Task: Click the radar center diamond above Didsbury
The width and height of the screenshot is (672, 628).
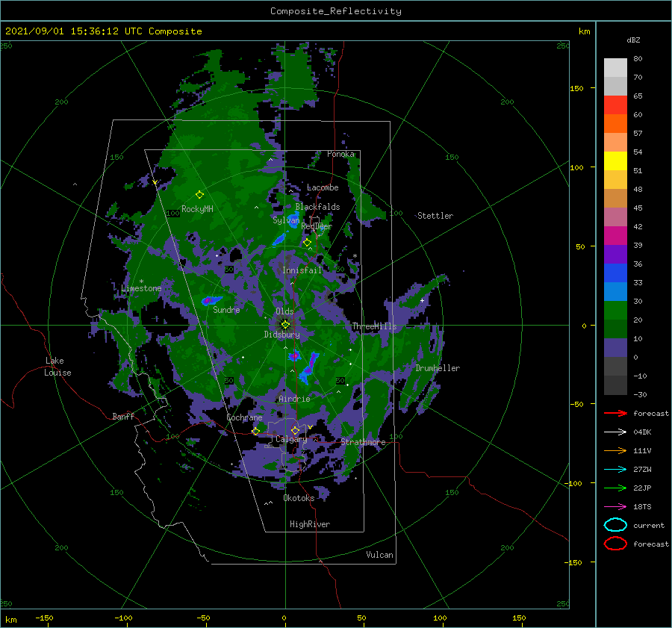Action: coord(285,325)
